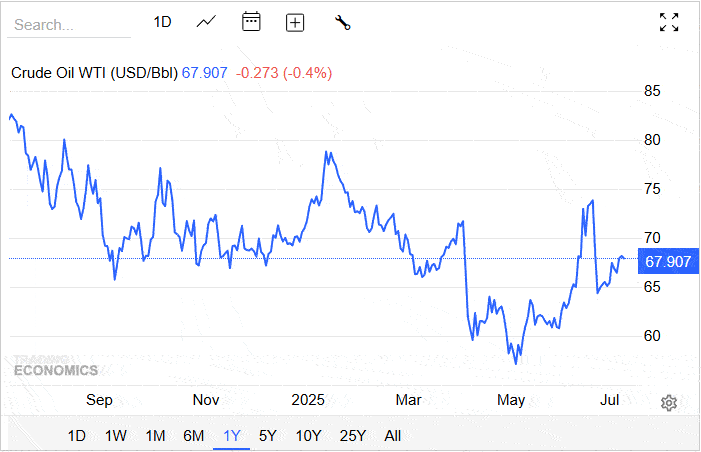Open the chart type line icon
This screenshot has height=452, width=701.
coord(207,22)
